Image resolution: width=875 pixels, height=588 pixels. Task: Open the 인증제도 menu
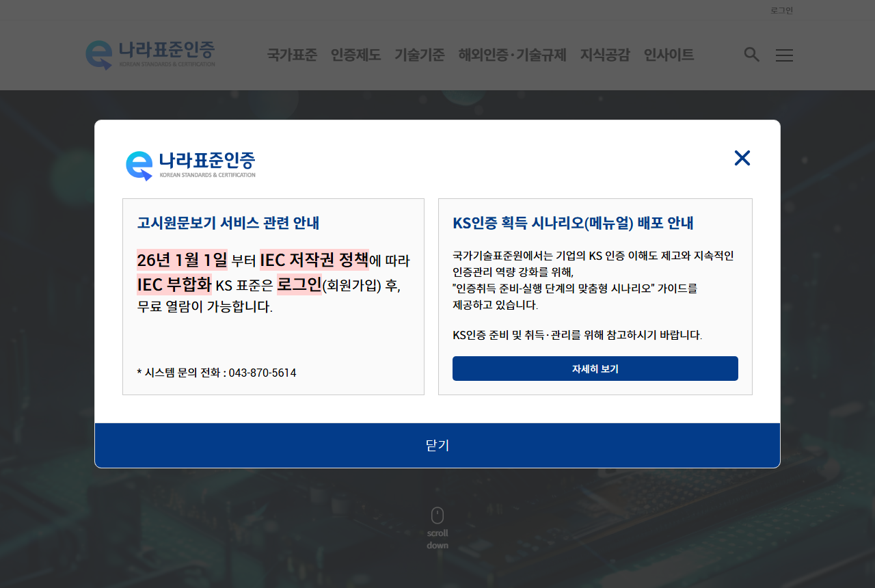[355, 55]
